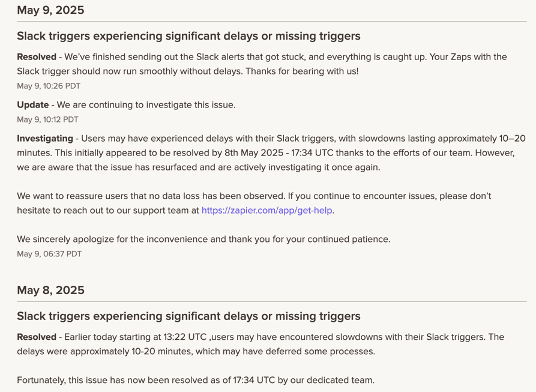Click the May 9 Resolved status label
This screenshot has height=392, width=536.
point(37,57)
